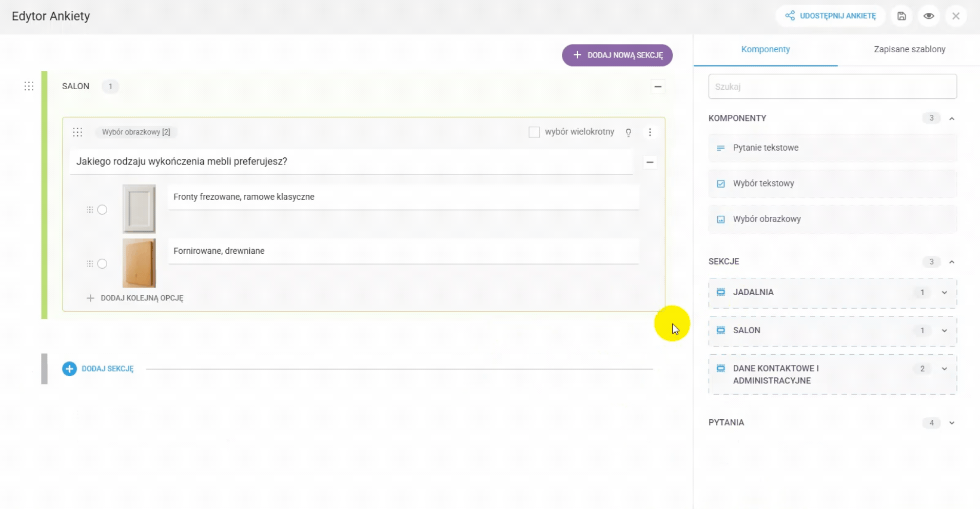Viewport: 980px width, 509px height.
Task: Collapse the KOMPONENTY group chevron
Action: coord(952,118)
